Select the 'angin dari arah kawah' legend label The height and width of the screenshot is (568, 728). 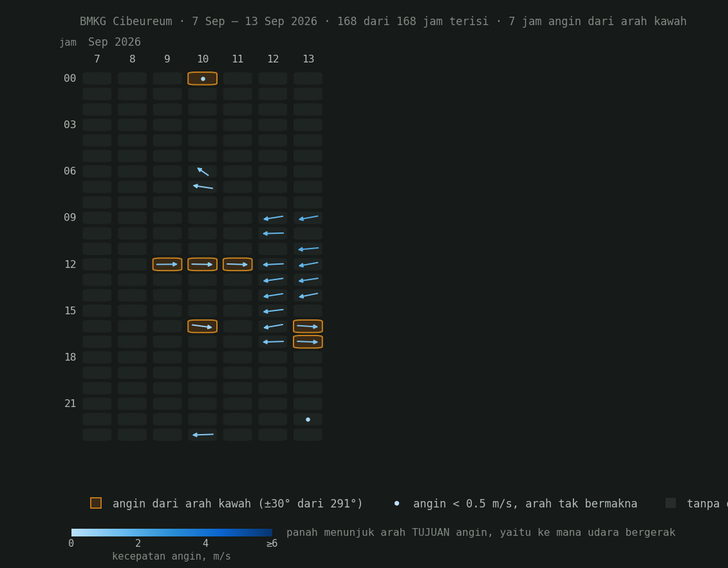pyautogui.click(x=238, y=504)
